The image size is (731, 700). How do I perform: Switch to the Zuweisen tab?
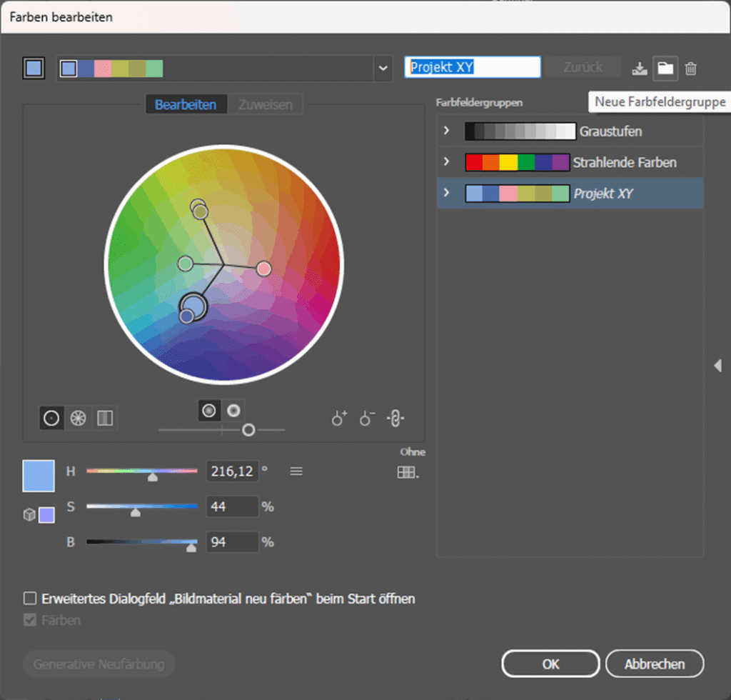265,105
